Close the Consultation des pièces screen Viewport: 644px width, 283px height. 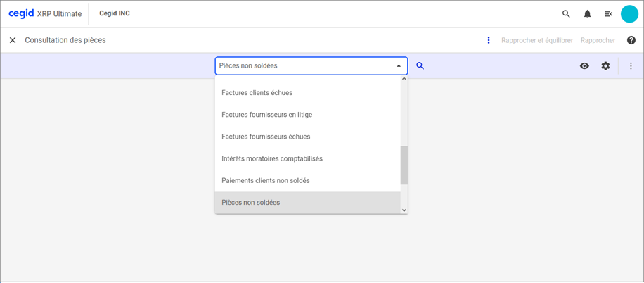coord(13,40)
